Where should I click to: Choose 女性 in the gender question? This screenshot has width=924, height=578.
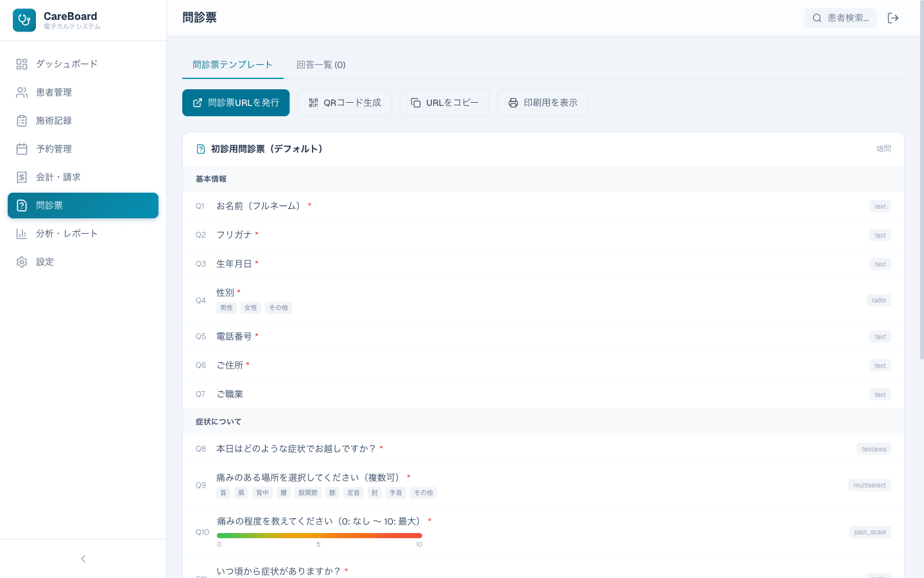250,308
